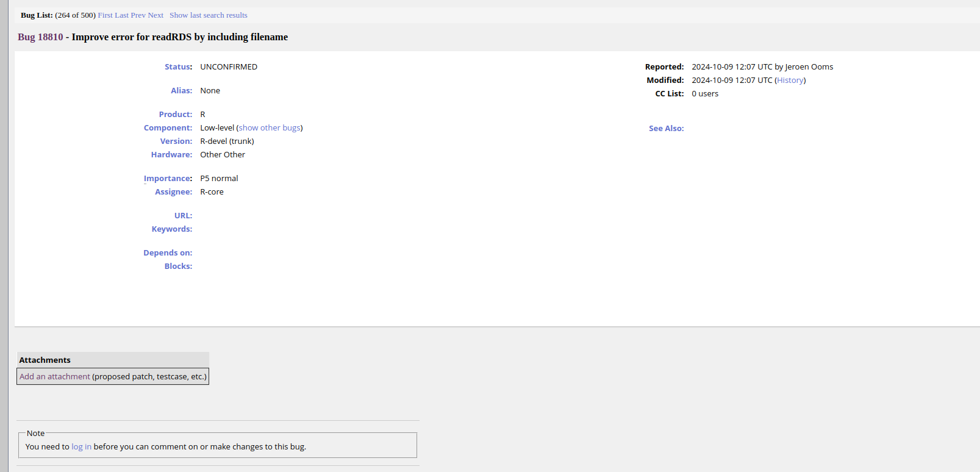980x472 pixels.
Task: Click the Assignee field label
Action: point(173,192)
